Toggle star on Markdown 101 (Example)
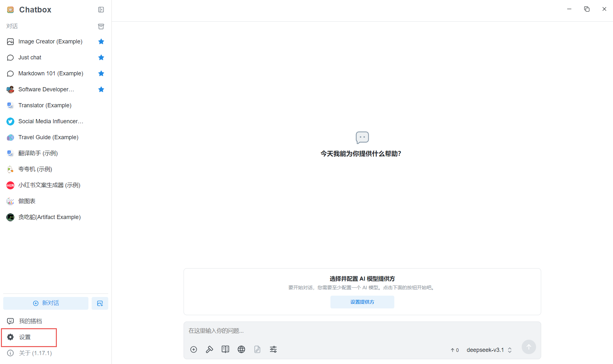The image size is (613, 364). [x=101, y=73]
